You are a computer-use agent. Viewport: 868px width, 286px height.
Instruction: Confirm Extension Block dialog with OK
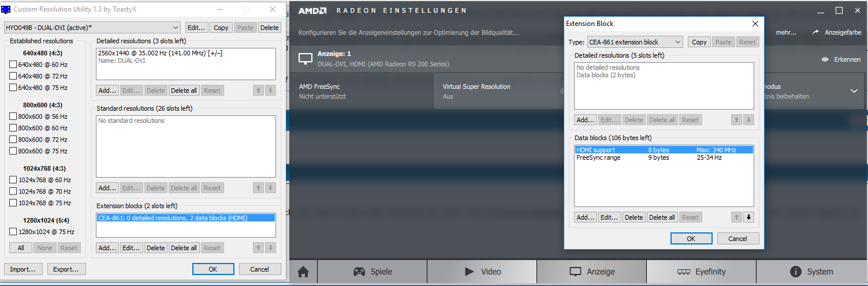(691, 239)
